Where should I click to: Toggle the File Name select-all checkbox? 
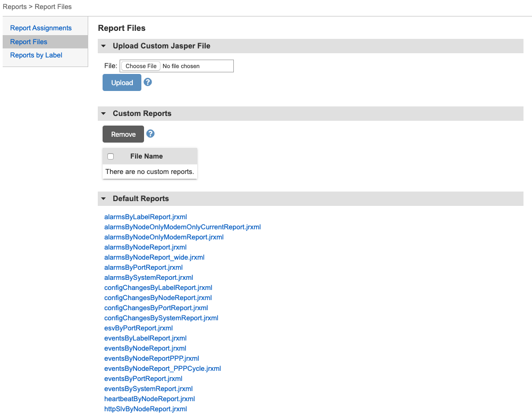tap(111, 156)
